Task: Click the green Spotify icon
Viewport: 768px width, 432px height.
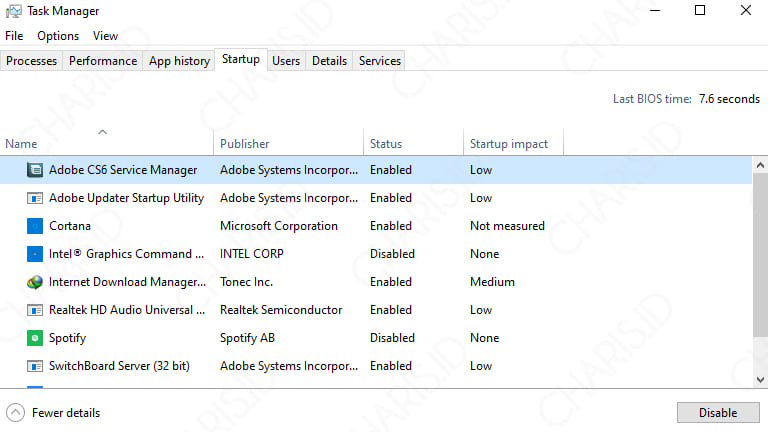Action: pos(35,338)
